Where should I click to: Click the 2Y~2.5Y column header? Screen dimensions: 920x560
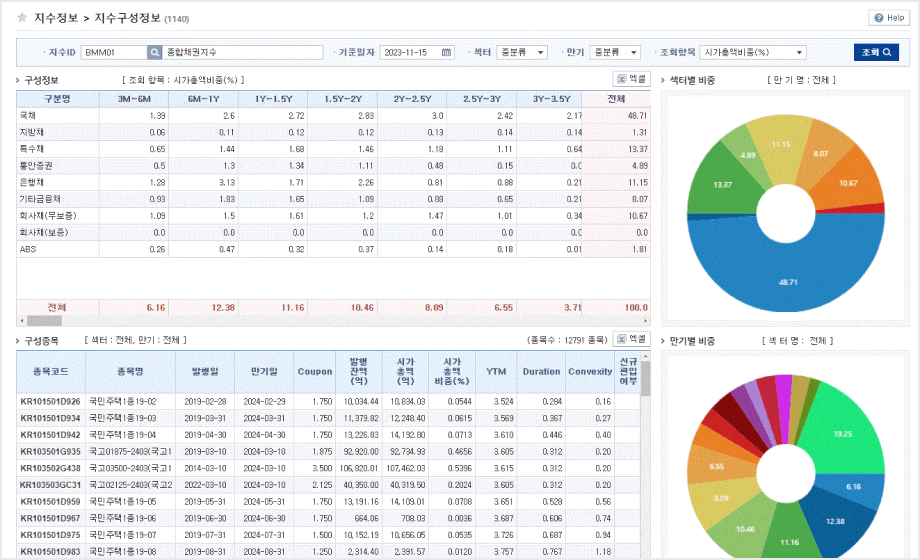412,99
